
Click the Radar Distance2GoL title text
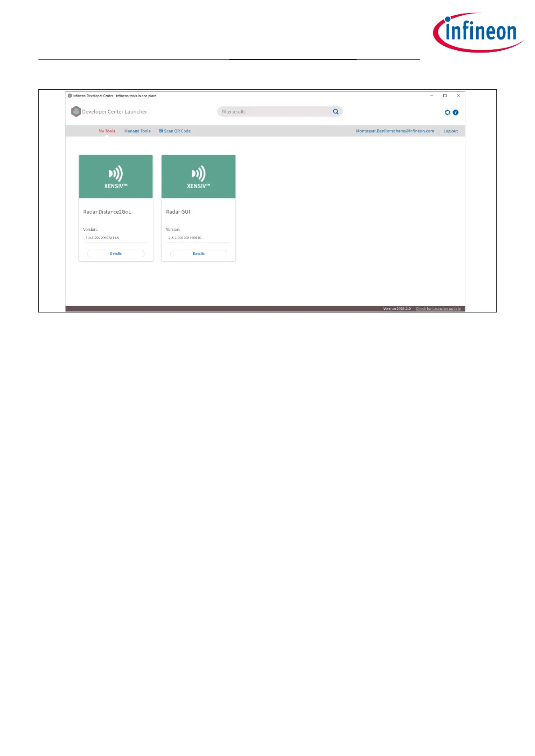click(x=107, y=212)
